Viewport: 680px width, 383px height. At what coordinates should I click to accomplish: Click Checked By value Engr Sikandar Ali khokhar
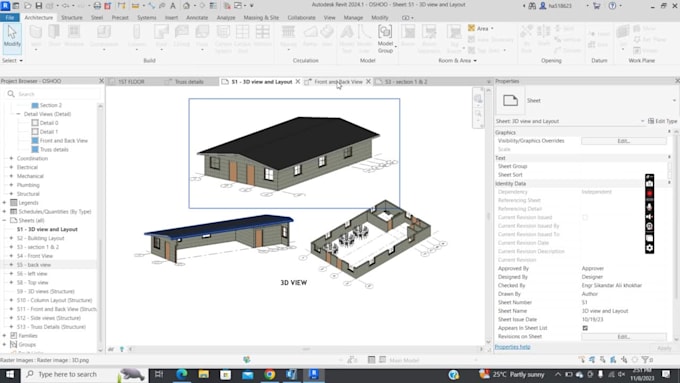611,285
